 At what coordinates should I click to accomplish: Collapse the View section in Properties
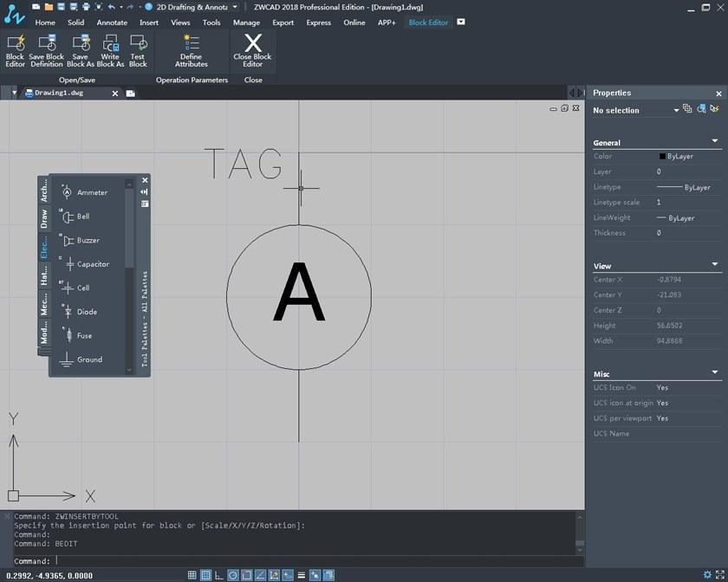tap(716, 263)
